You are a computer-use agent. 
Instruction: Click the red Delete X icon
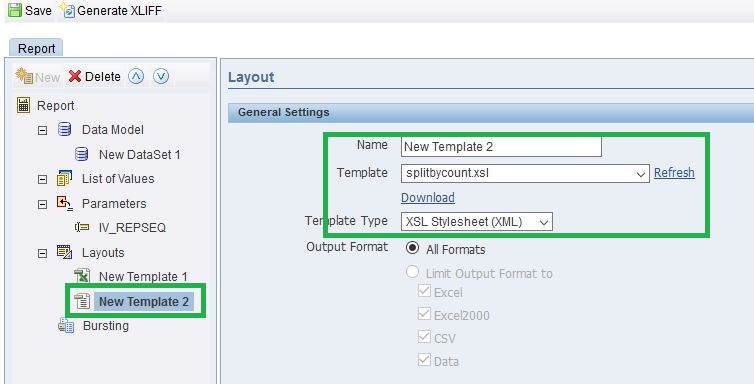click(x=75, y=76)
